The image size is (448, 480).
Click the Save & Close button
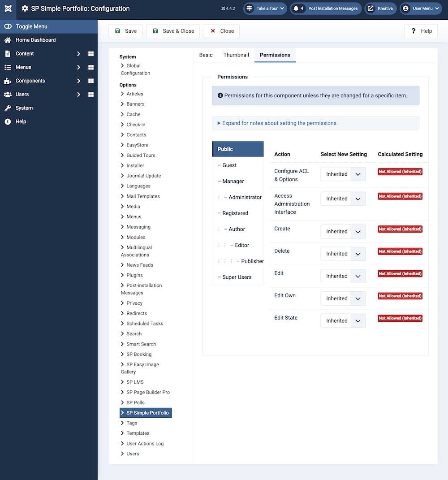(x=173, y=31)
